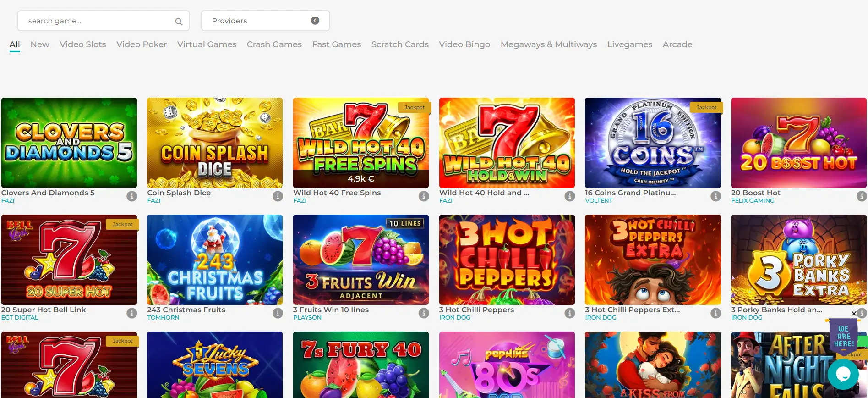
Task: Show info for 20 Super Hot Bell Link
Action: [132, 313]
